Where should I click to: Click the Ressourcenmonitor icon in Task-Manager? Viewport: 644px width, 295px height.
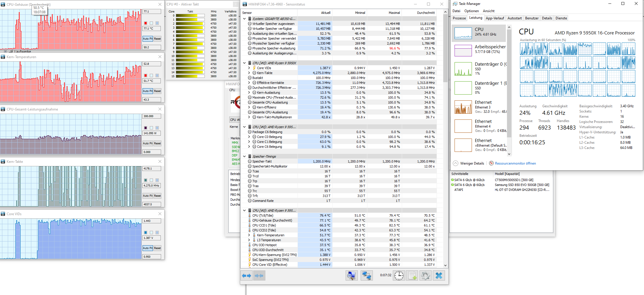491,163
